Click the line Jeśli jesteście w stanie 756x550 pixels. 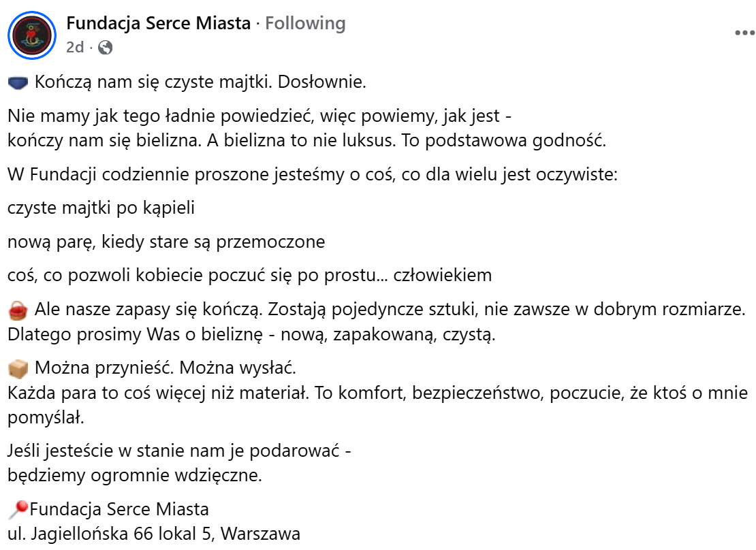[179, 451]
